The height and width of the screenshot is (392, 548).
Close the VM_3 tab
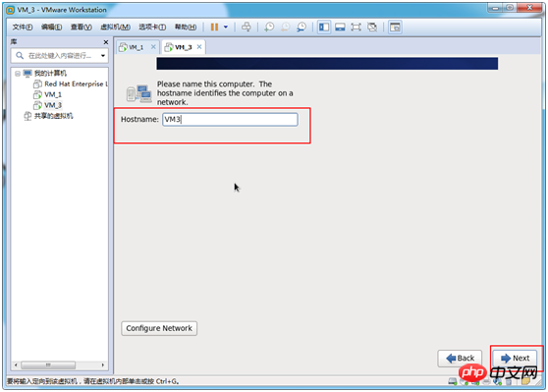coord(199,47)
